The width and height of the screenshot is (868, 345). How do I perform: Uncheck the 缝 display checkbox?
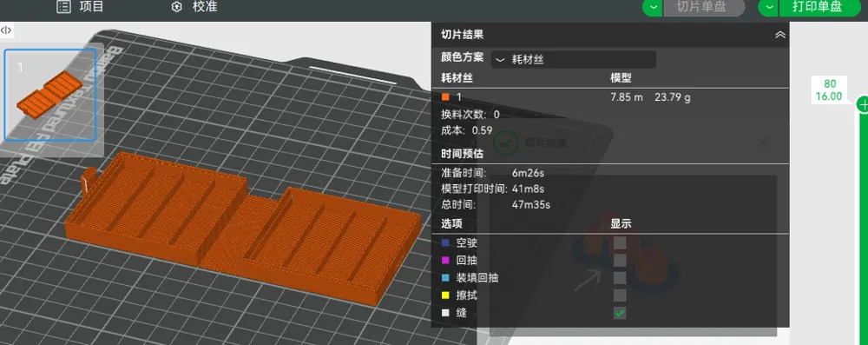coord(620,314)
